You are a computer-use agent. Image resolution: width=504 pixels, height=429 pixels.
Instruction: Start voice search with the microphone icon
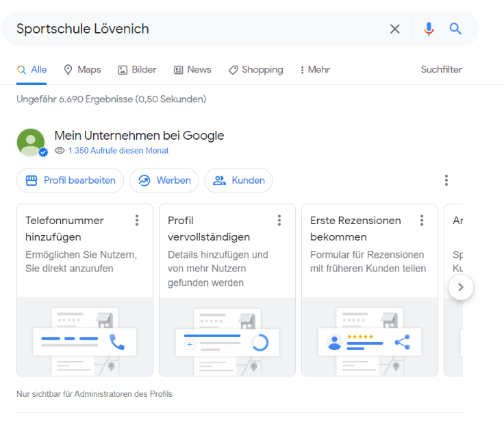[x=429, y=29]
